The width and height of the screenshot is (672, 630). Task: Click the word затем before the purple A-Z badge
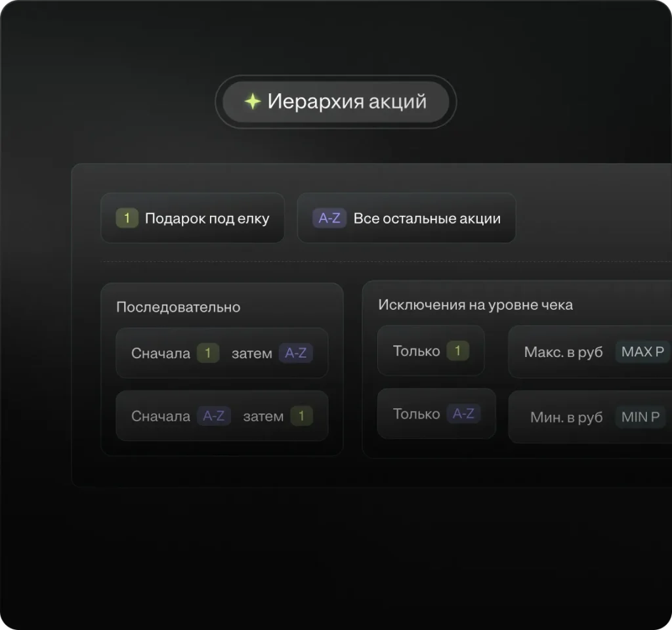pyautogui.click(x=251, y=353)
